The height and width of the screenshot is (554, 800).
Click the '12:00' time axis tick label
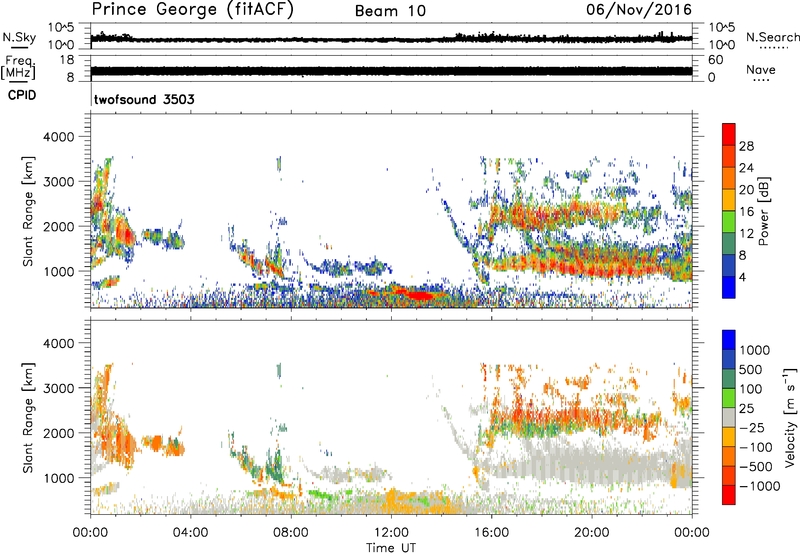pyautogui.click(x=391, y=533)
